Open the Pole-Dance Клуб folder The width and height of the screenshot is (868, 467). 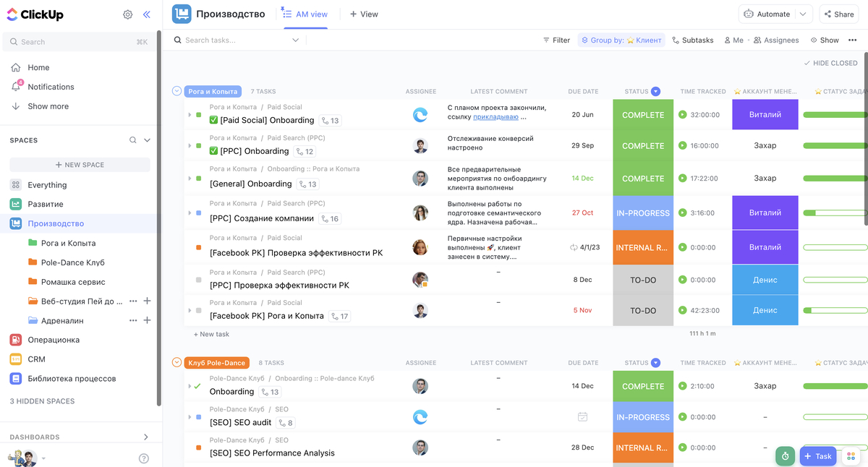[x=72, y=262]
